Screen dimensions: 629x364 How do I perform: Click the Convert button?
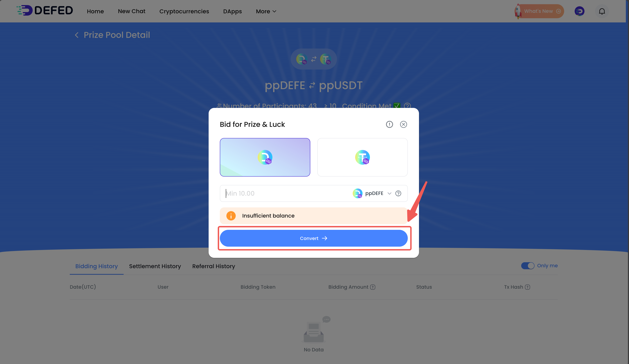click(x=313, y=238)
